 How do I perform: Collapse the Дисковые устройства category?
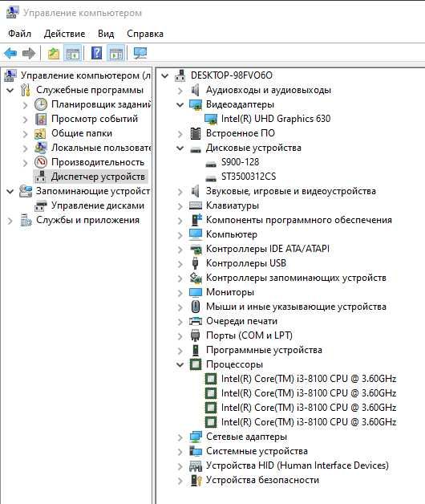pos(180,148)
